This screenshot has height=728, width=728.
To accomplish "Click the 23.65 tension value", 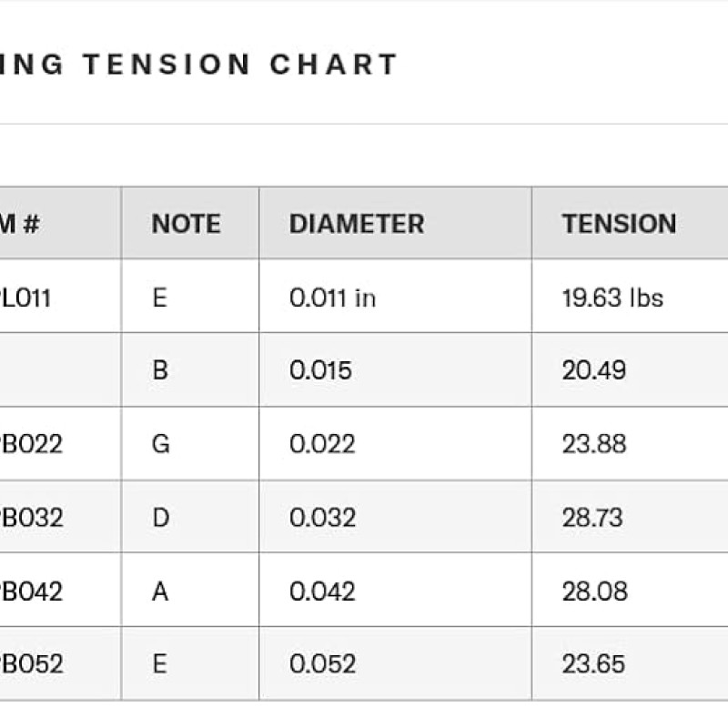I will click(593, 663).
